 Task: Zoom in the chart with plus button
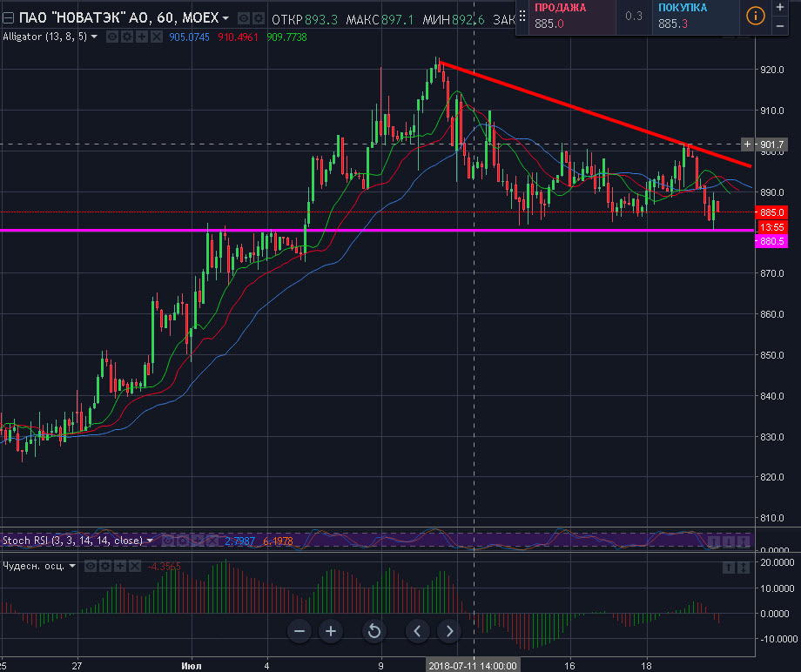click(x=331, y=632)
